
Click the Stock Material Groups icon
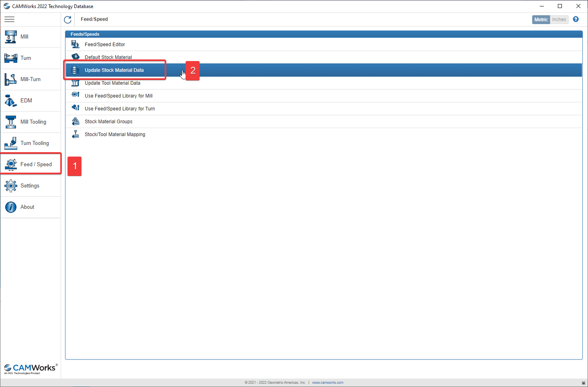click(x=76, y=121)
